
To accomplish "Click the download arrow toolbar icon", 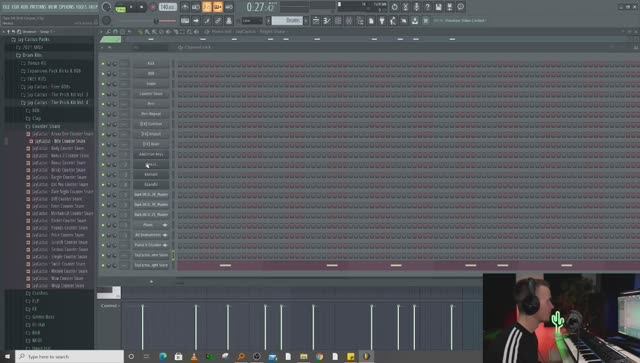I will [415, 20].
